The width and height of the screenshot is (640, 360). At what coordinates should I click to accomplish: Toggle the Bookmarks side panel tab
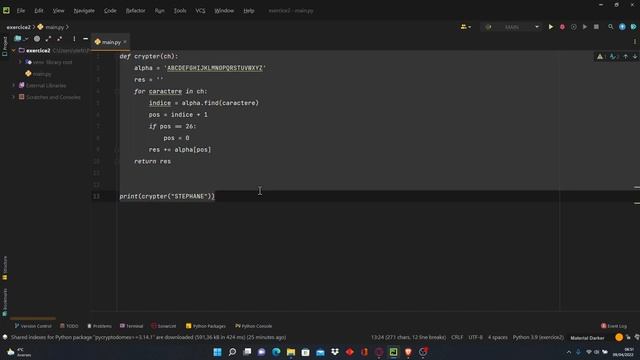pyautogui.click(x=4, y=302)
